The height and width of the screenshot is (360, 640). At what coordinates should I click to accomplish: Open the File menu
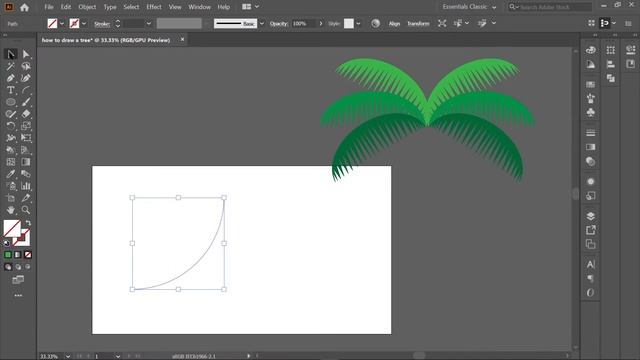coord(49,7)
